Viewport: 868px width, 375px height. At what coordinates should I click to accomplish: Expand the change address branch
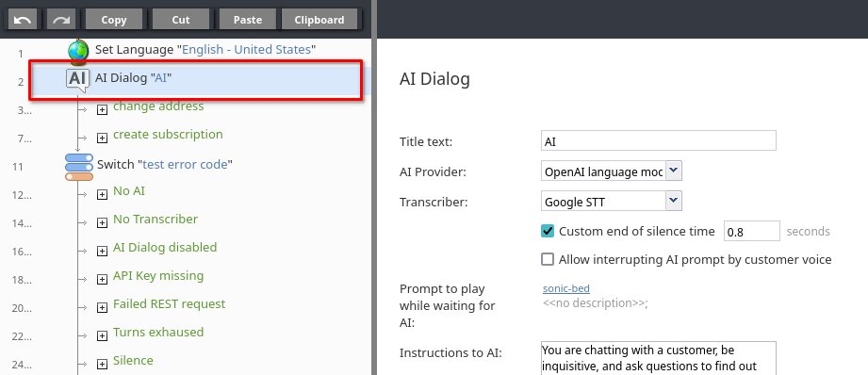(102, 109)
